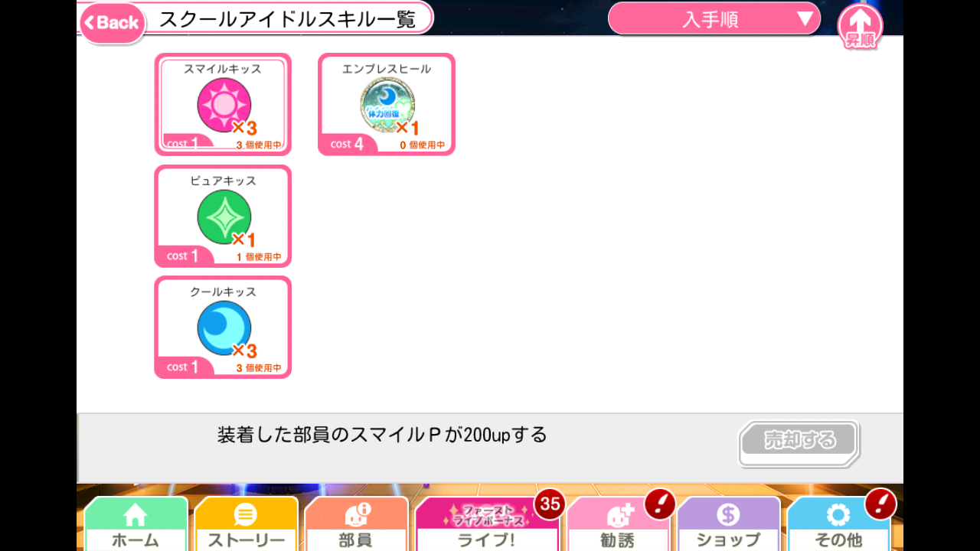Open the ライブ! live tab

(x=486, y=525)
